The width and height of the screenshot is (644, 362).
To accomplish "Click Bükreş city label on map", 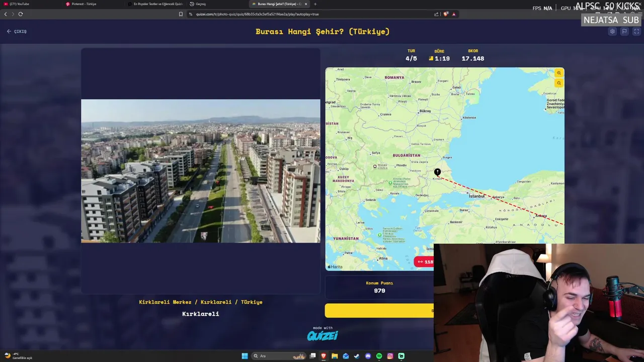I will [x=425, y=111].
